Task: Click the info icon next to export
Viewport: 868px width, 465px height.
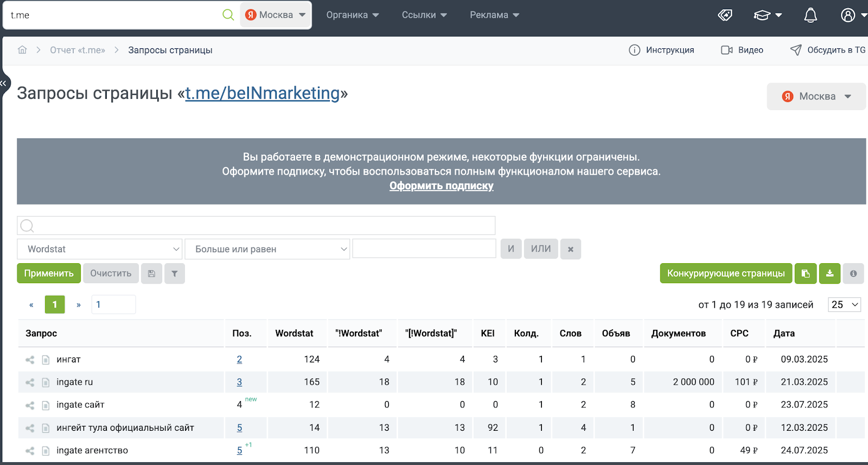Action: 853,273
